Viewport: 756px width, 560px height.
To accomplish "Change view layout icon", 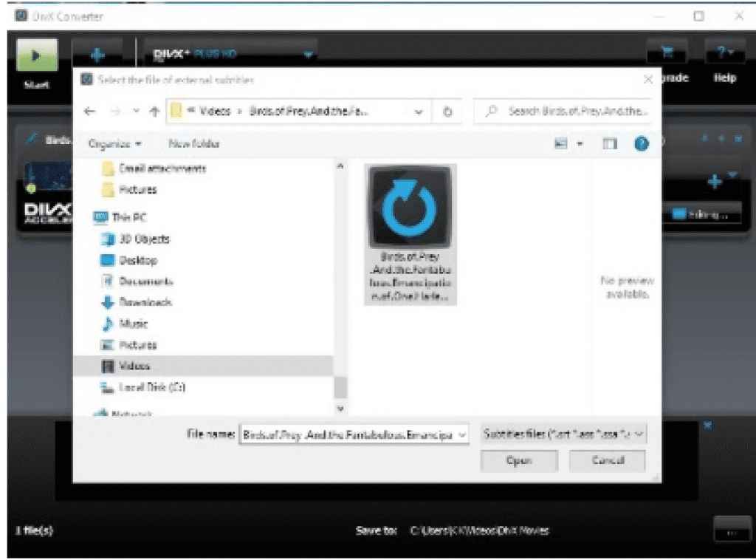I will [x=561, y=143].
